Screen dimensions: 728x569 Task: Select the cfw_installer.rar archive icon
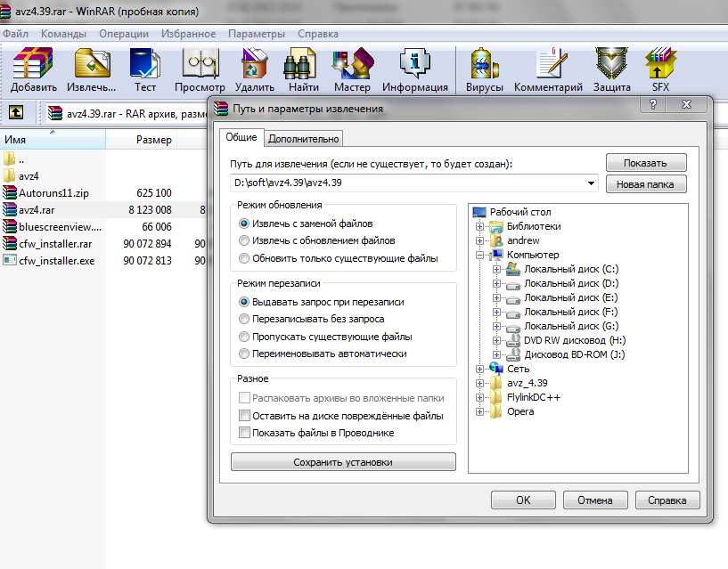[9, 244]
